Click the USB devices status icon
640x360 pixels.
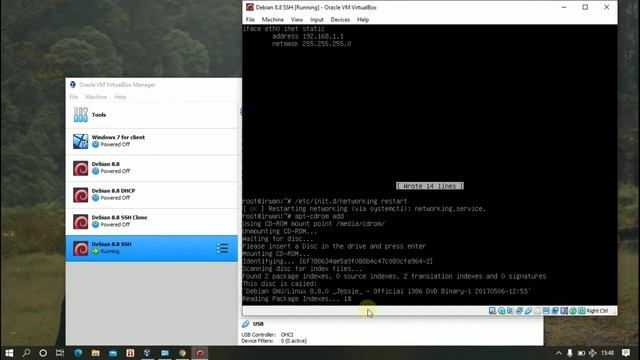pos(528,311)
